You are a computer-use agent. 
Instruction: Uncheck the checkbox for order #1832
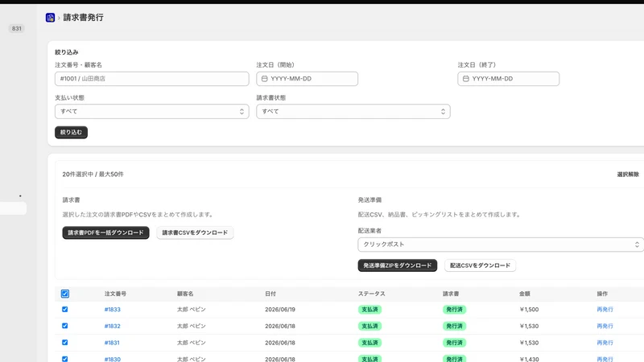tap(65, 326)
